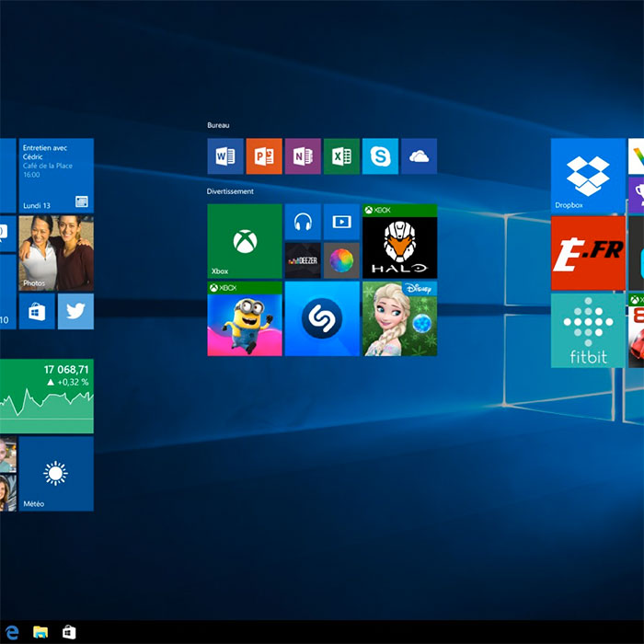Open the large green Xbox tile
644x644 pixels.
[x=245, y=241]
